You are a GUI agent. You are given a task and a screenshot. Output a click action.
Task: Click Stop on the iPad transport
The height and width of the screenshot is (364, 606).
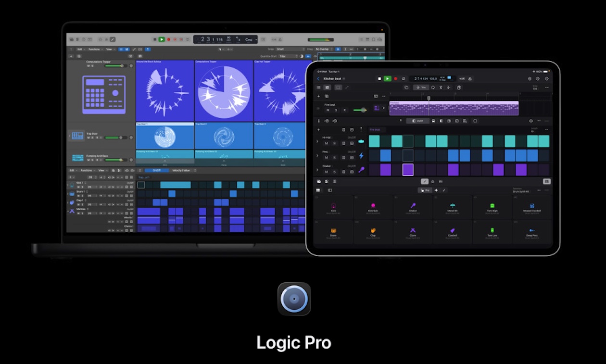click(379, 78)
